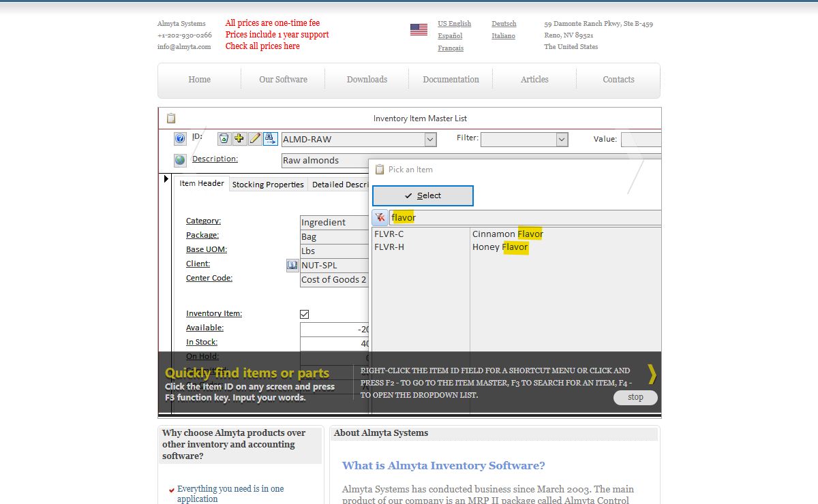The width and height of the screenshot is (818, 504).
Task: Click the globe icon beside Description
Action: (180, 160)
